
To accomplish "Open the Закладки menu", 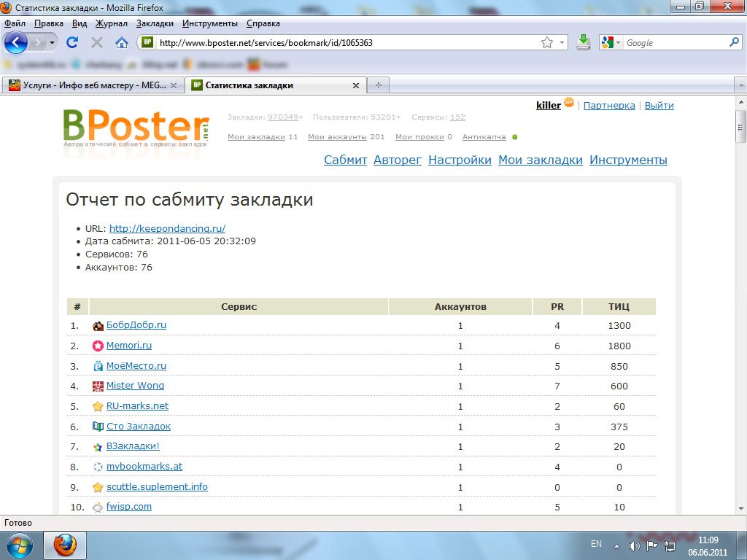I will tap(155, 23).
